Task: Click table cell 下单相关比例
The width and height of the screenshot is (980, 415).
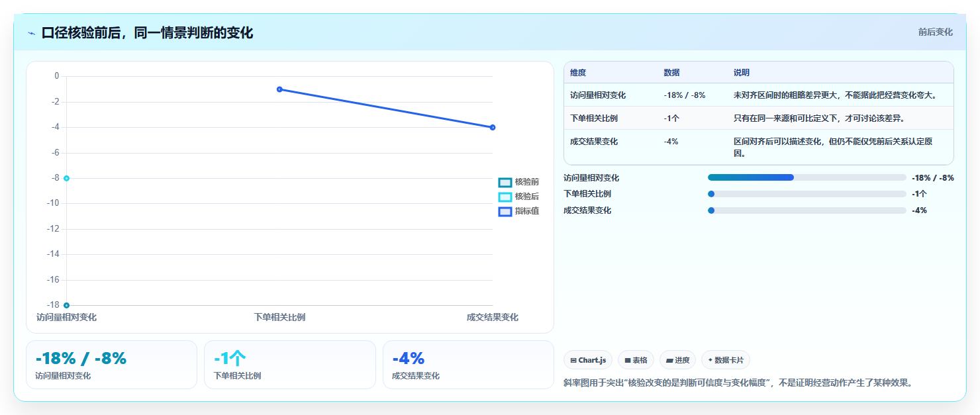Action: pyautogui.click(x=594, y=118)
